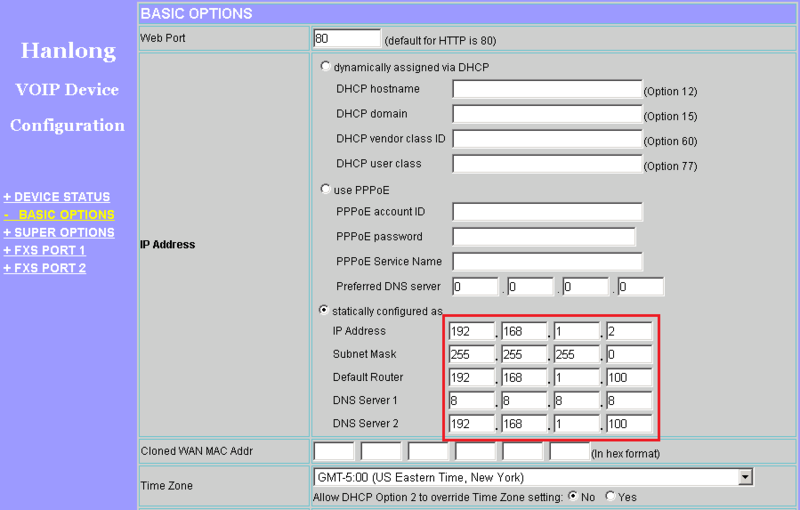Click the DHCP user class field

(x=547, y=164)
